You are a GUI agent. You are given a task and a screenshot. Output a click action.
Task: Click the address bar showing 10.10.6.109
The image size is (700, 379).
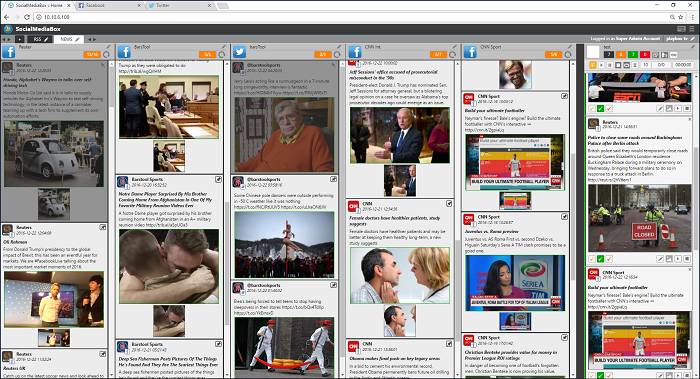(x=353, y=17)
